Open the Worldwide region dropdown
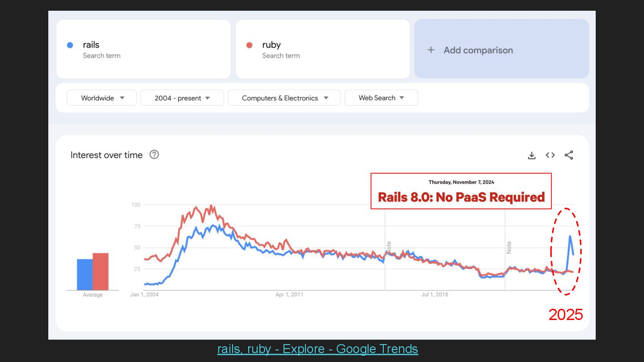 point(102,98)
